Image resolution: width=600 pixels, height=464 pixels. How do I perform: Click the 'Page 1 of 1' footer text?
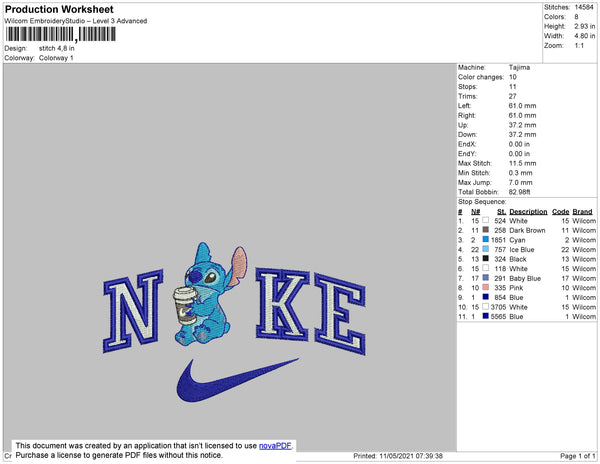point(578,456)
